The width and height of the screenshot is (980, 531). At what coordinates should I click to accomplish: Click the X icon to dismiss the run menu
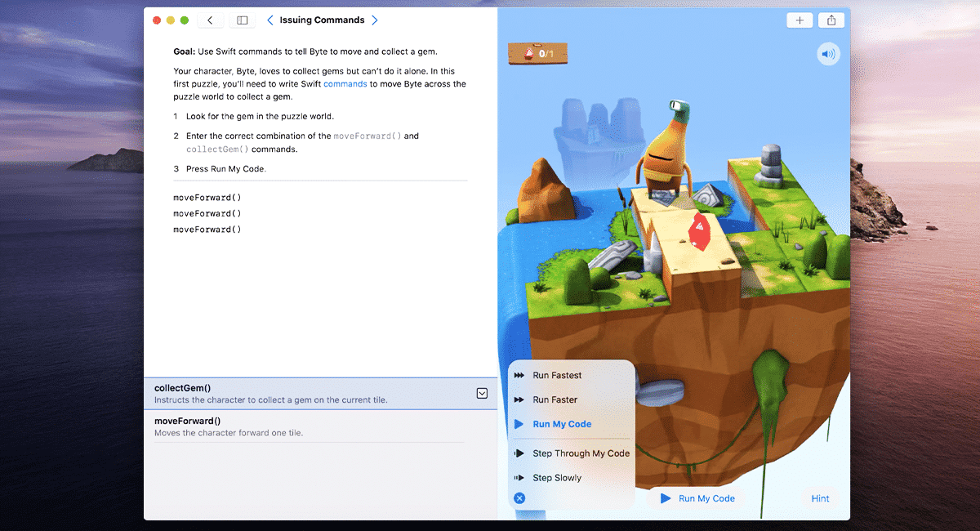click(x=519, y=498)
